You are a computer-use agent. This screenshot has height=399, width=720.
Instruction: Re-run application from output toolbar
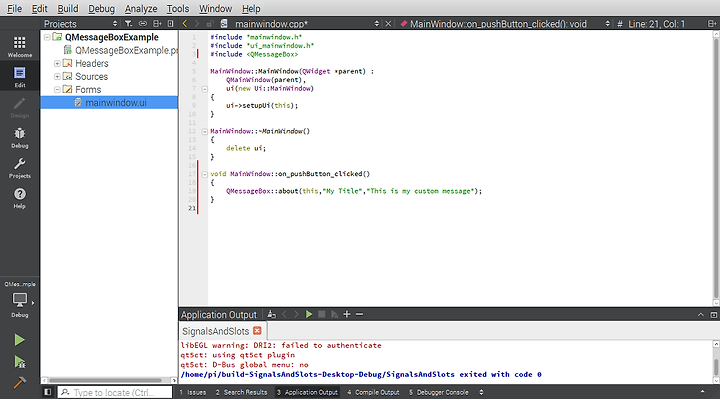click(x=309, y=315)
